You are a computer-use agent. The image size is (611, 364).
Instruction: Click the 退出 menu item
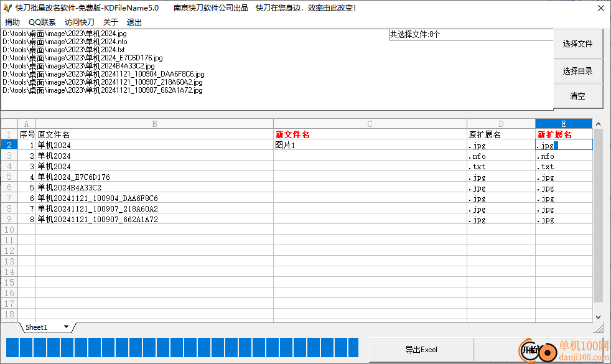tap(134, 22)
